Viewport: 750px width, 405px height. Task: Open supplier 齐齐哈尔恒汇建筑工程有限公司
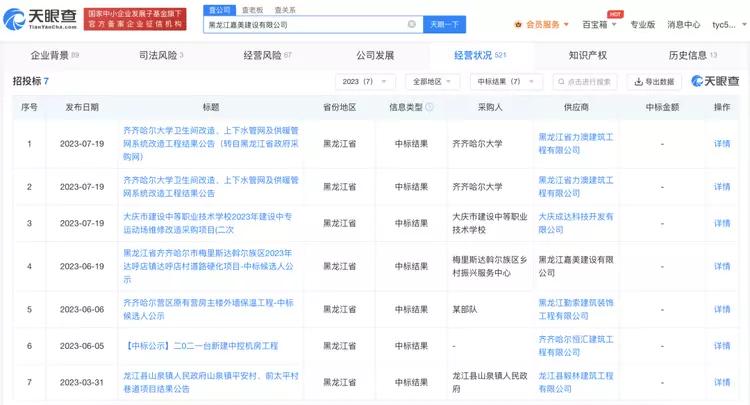pos(576,346)
